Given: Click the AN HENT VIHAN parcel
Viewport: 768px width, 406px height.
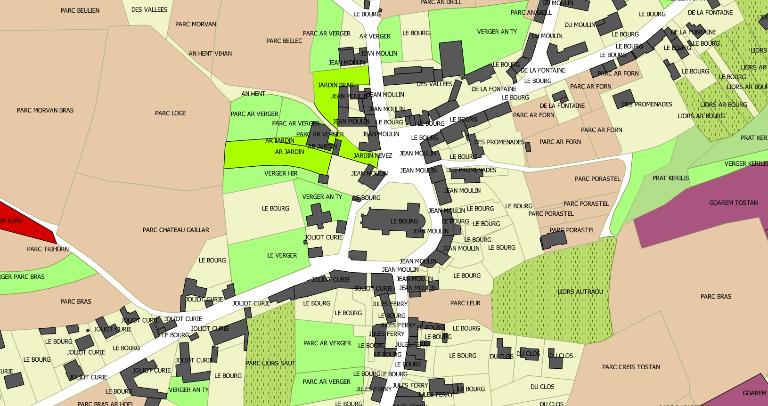Looking at the screenshot, I should 216,54.
